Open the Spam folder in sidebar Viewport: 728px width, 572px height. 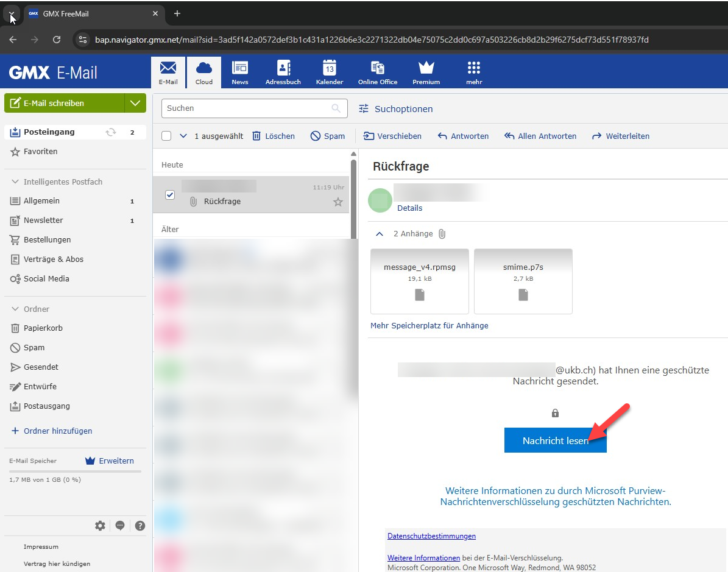(x=75, y=348)
